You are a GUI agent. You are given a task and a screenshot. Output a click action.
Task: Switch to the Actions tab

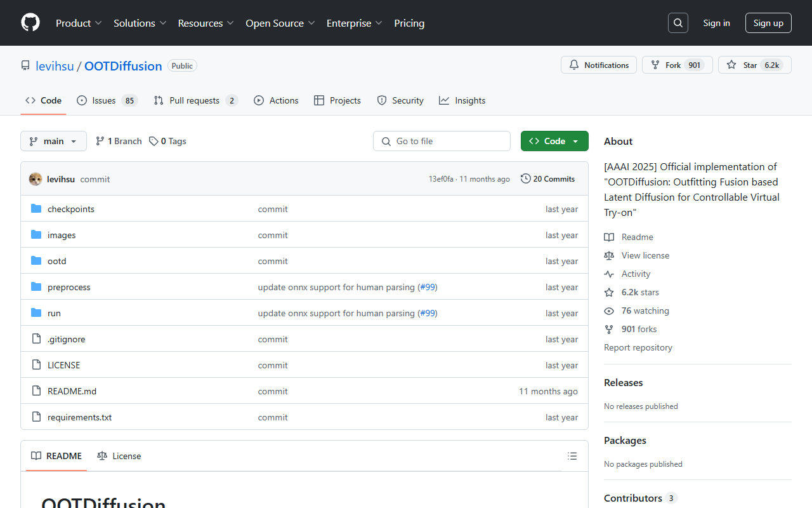276,100
